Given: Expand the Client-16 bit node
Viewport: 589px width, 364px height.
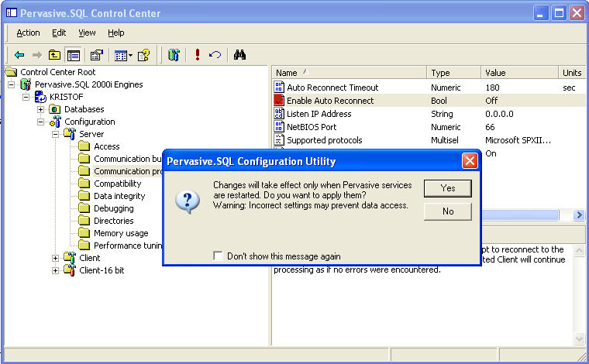Looking at the screenshot, I should [x=55, y=270].
